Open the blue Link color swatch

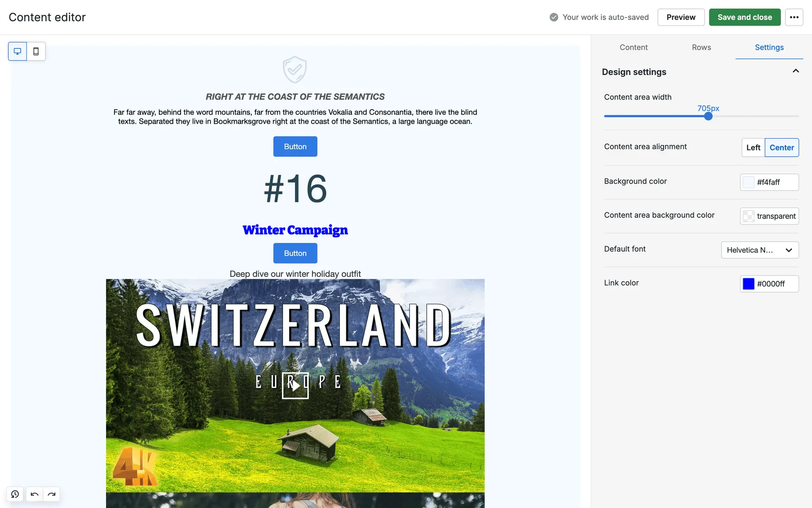(748, 284)
